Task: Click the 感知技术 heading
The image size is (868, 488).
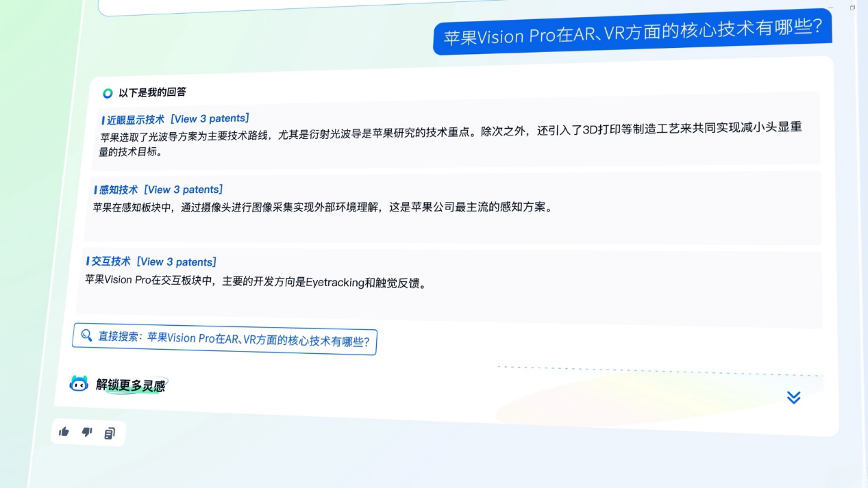Action: pyautogui.click(x=119, y=190)
